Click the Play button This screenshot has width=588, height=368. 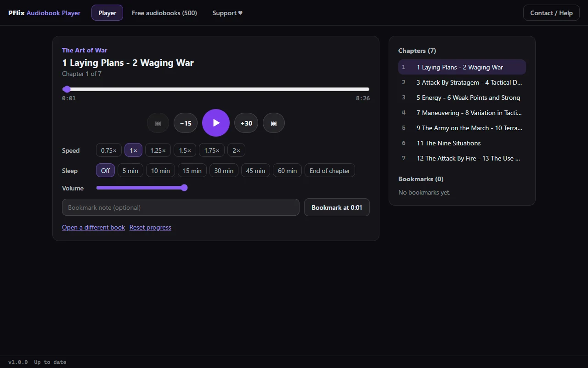216,123
